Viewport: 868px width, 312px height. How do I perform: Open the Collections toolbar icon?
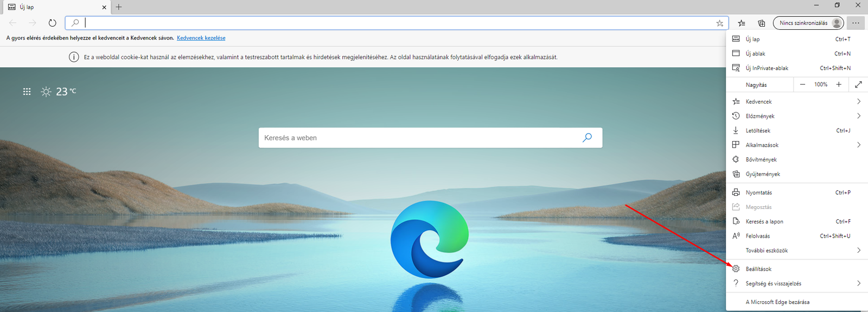point(762,23)
